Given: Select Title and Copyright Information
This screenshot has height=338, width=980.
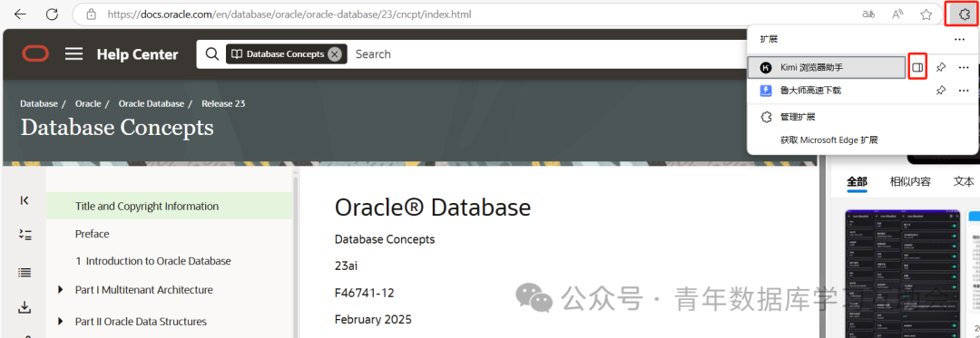Looking at the screenshot, I should (x=169, y=206).
